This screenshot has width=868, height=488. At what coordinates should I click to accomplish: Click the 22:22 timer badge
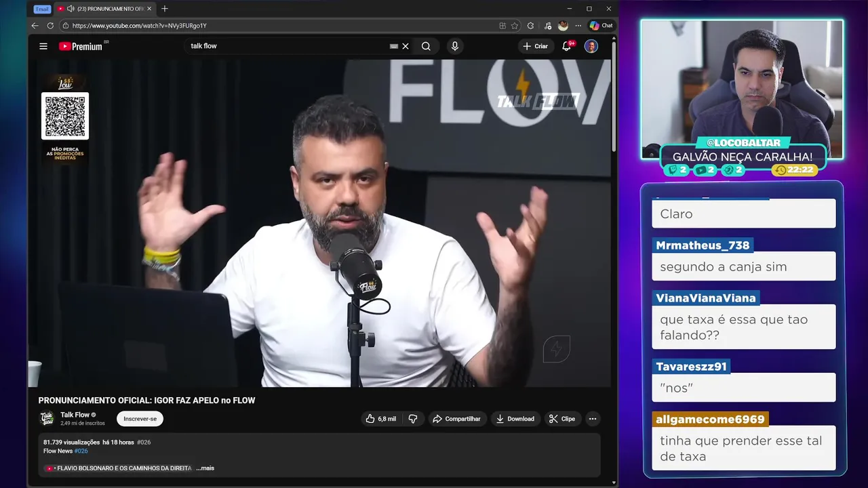[794, 169]
